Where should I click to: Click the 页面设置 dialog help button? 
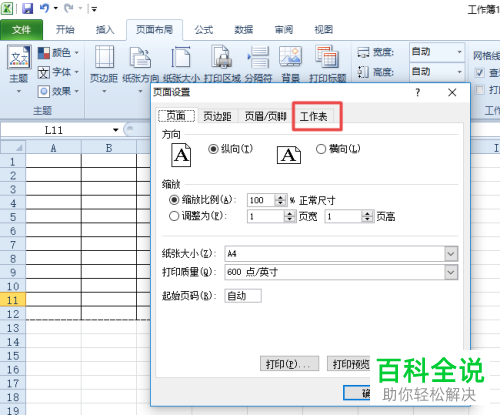418,92
